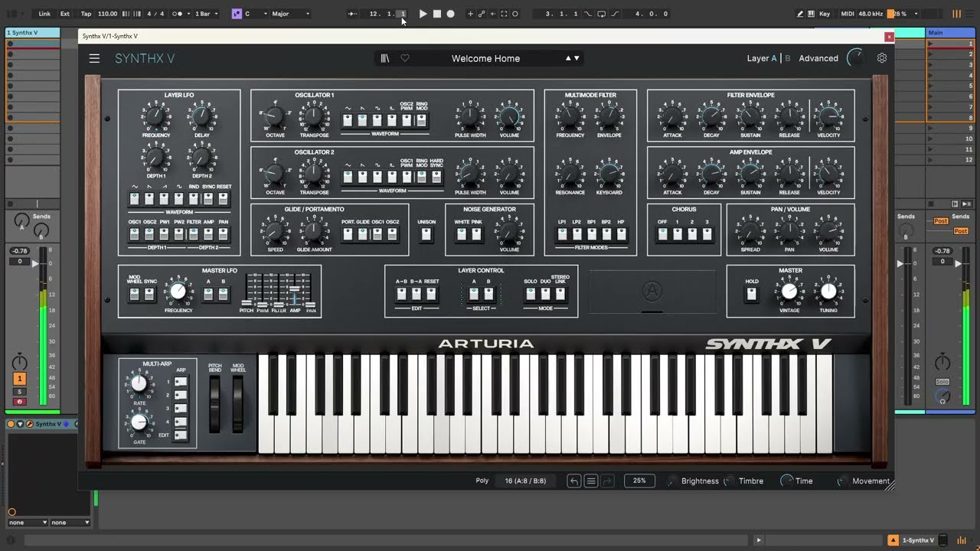The image size is (980, 551).
Task: Click the master volume knob beside Advanced
Action: click(855, 58)
